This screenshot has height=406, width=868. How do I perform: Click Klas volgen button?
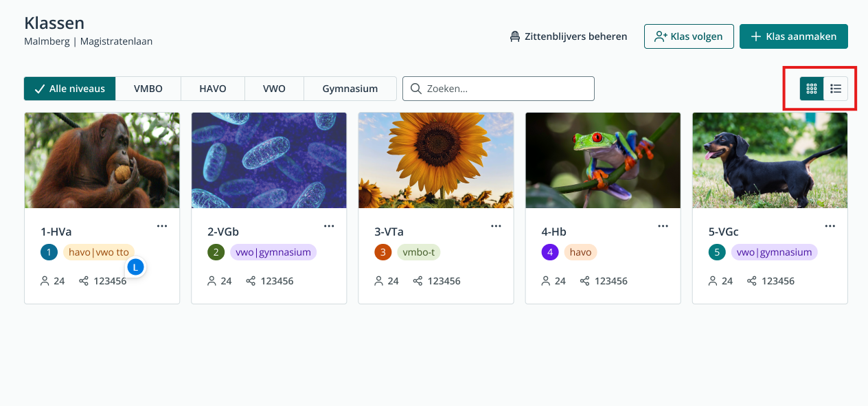point(689,36)
